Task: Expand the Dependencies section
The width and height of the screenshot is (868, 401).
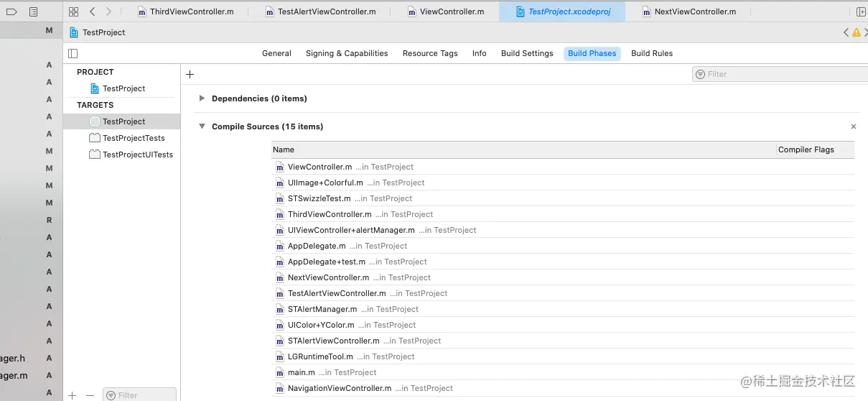Action: tap(202, 98)
